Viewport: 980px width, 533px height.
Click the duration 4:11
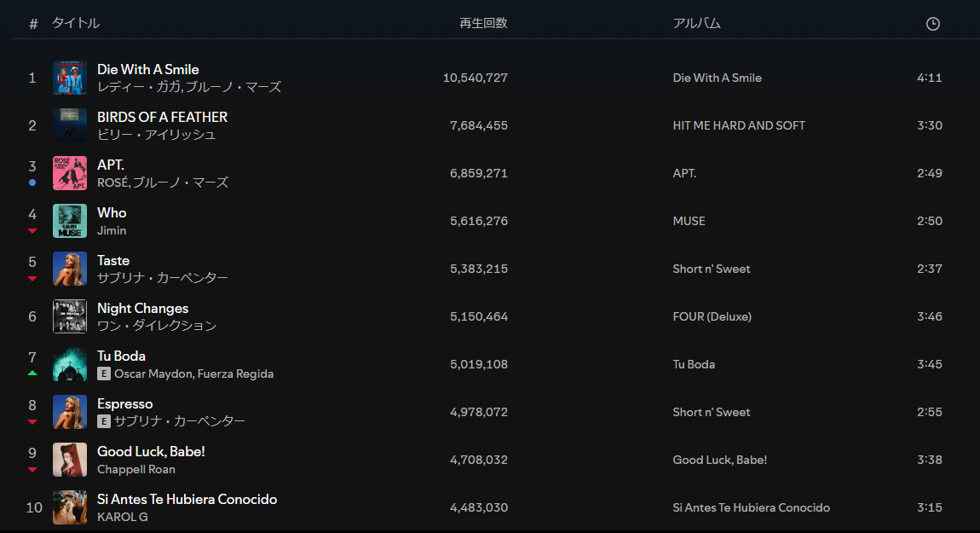(930, 78)
